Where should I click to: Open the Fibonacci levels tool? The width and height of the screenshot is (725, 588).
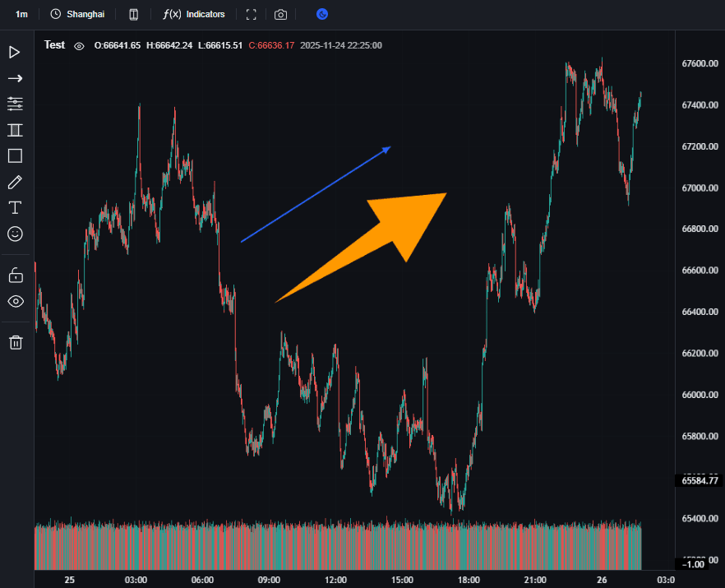click(15, 104)
